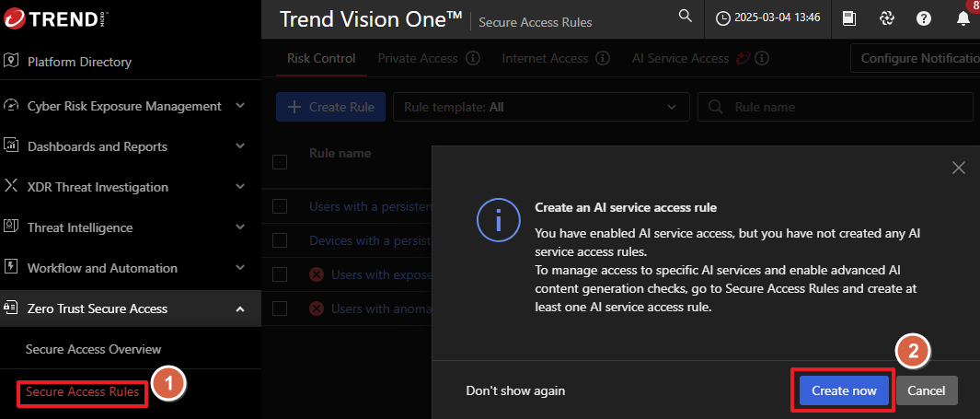Collapse the Zero Trust Secure Access section

(240, 308)
